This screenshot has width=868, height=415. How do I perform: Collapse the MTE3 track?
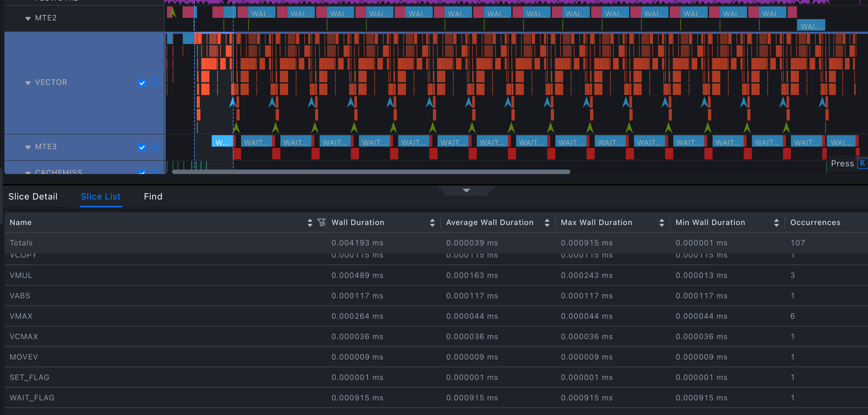click(x=28, y=147)
